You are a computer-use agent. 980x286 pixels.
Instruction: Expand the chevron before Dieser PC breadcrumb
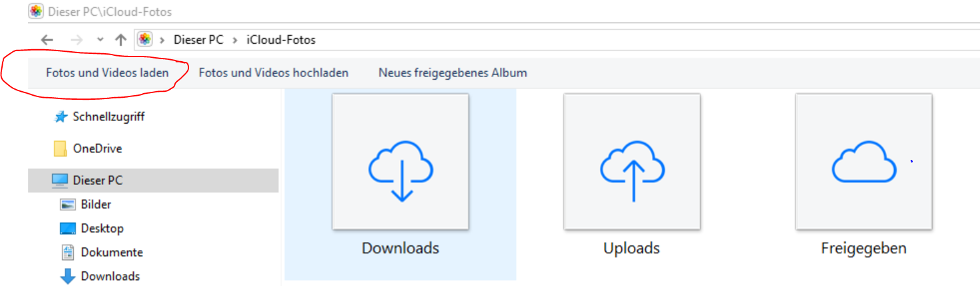pyautogui.click(x=162, y=40)
